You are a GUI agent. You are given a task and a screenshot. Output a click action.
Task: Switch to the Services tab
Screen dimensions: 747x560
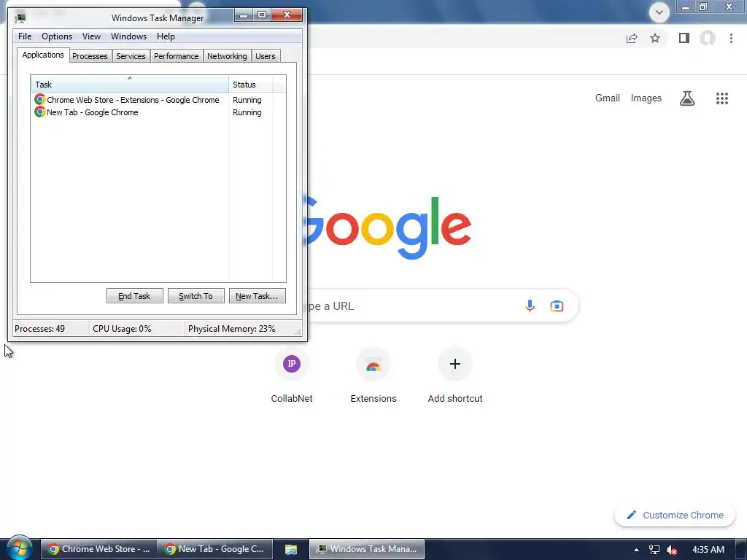(131, 56)
